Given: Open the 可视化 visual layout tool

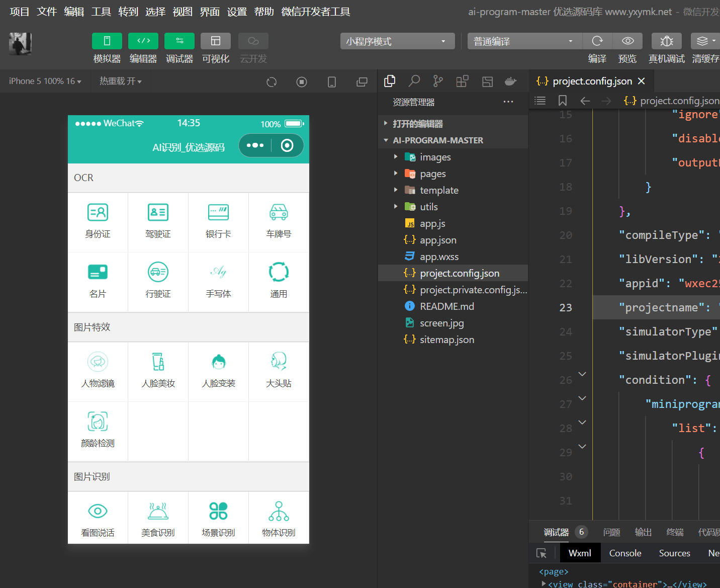Looking at the screenshot, I should pyautogui.click(x=216, y=41).
